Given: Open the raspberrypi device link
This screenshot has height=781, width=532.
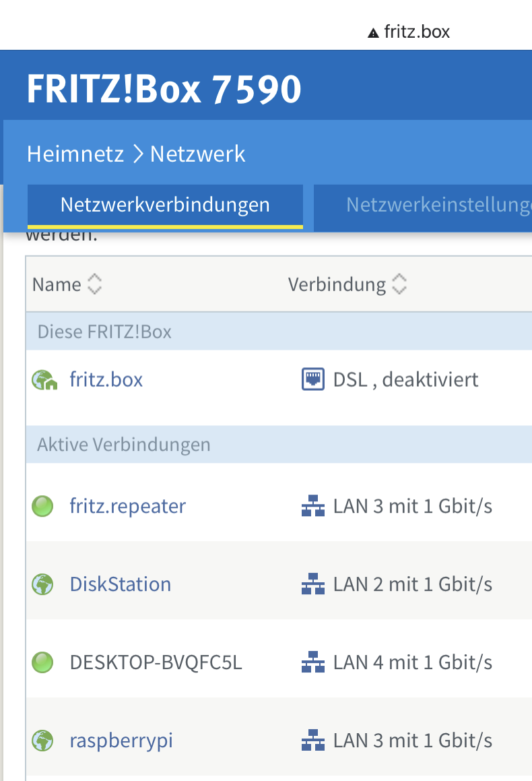Looking at the screenshot, I should (x=121, y=741).
